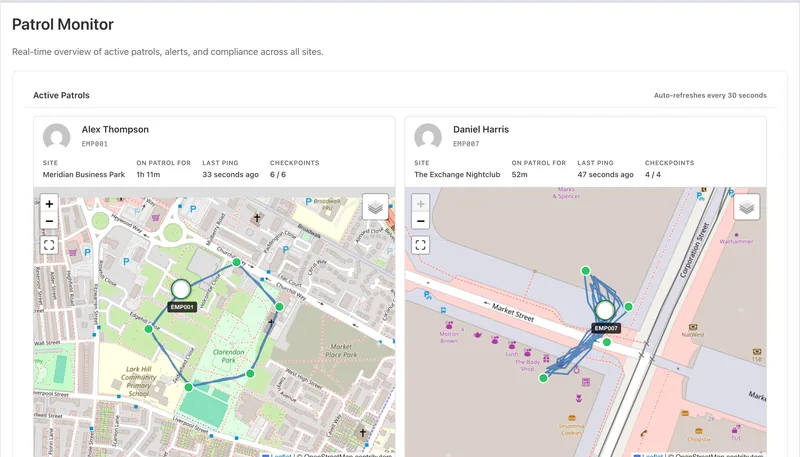
Task: Select the EMP007 position marker
Action: [x=605, y=310]
